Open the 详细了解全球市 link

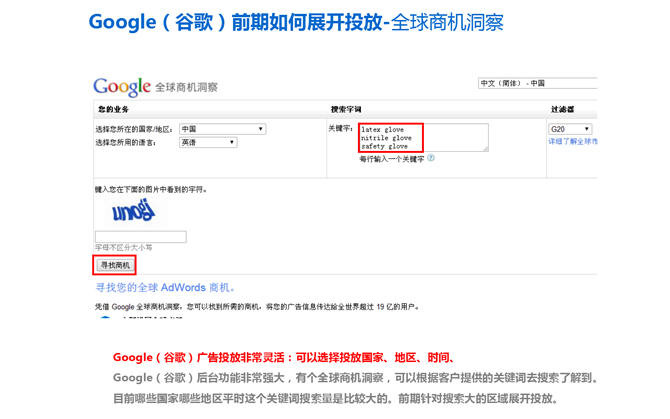point(573,141)
